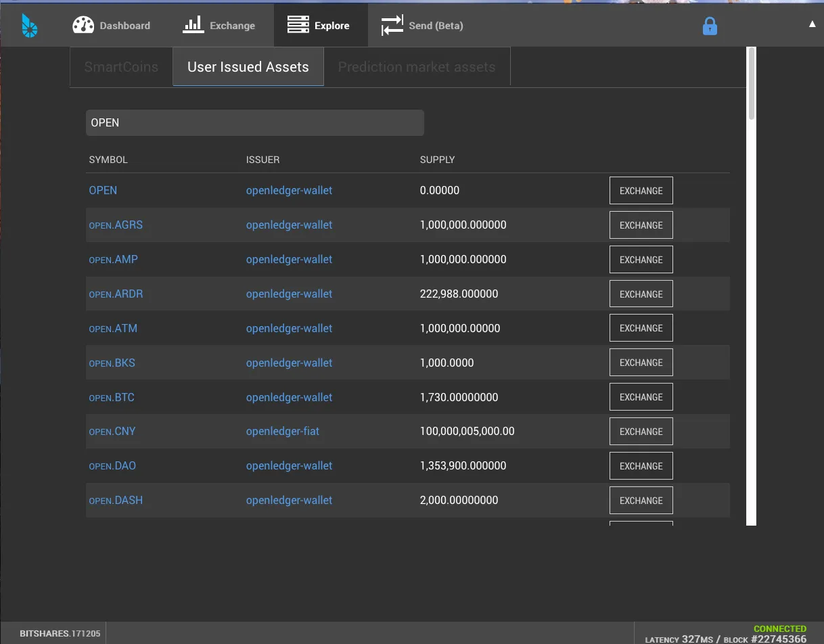824x644 pixels.
Task: Open the OPEN.BKS asset link
Action: [x=112, y=363]
